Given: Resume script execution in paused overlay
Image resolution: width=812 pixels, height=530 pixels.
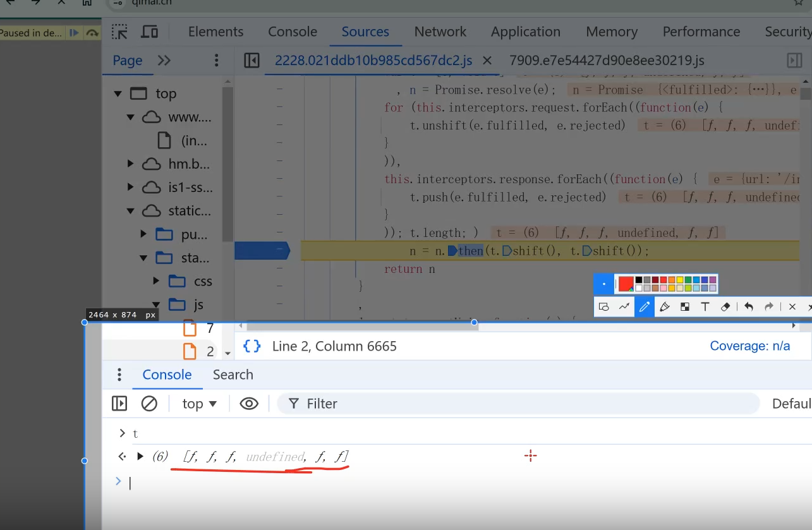Looking at the screenshot, I should (x=75, y=33).
